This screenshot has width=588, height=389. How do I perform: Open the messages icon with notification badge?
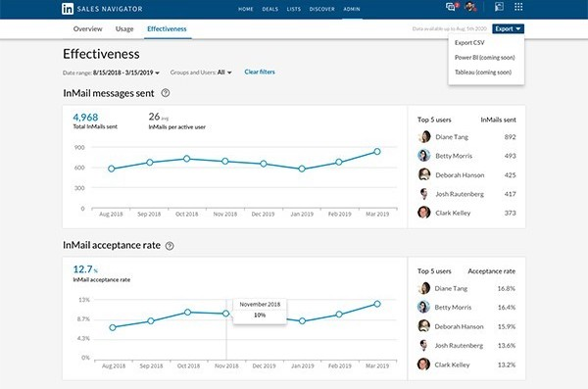point(451,7)
